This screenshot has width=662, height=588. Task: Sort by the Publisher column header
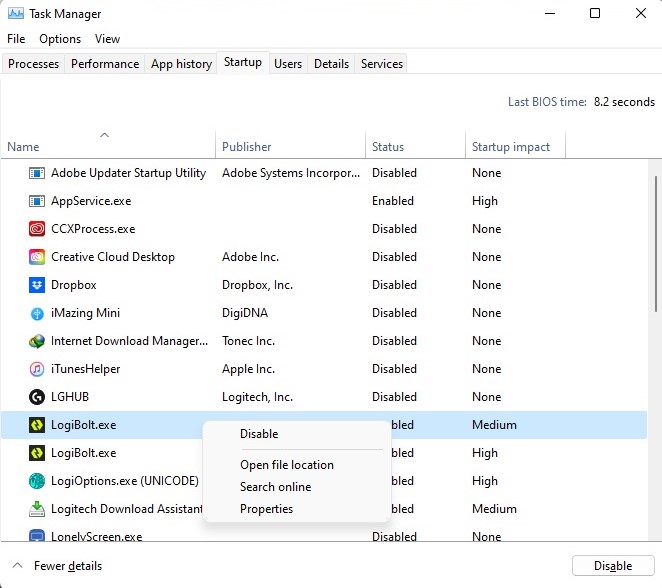pos(290,147)
